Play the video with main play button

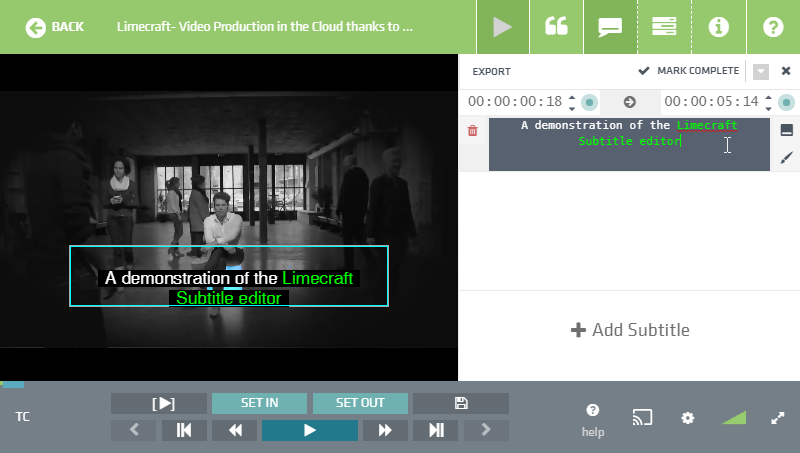(x=310, y=430)
